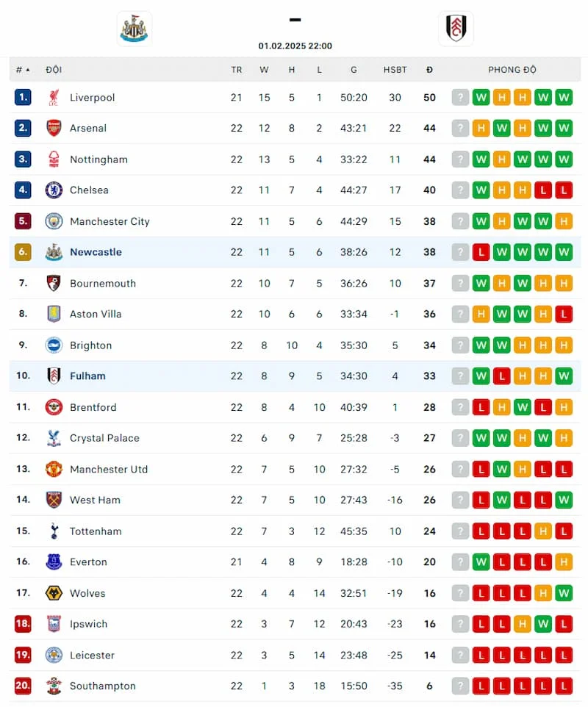Click the PHONG ĐỘ column header
This screenshot has width=588, height=707.
[512, 70]
